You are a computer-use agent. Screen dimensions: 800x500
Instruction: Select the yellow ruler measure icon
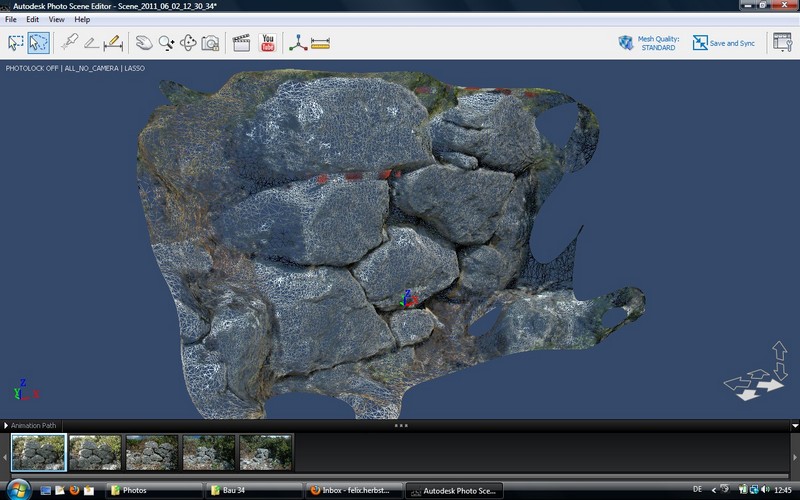click(x=320, y=43)
